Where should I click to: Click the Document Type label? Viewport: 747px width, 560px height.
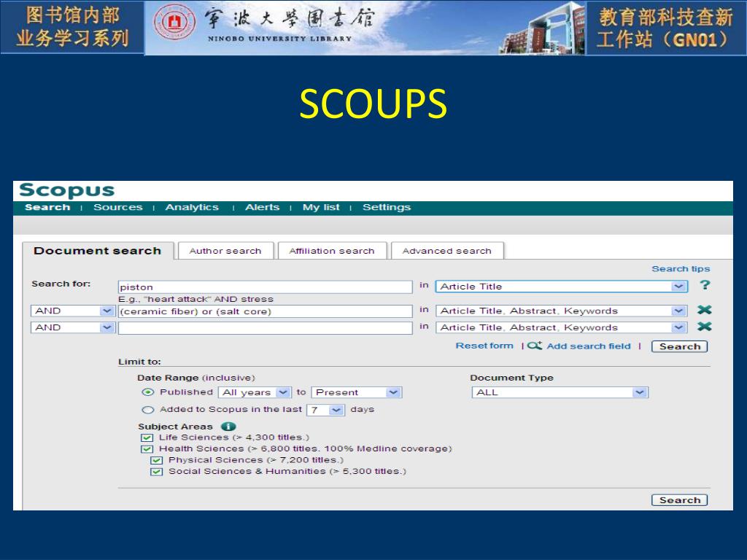(511, 378)
